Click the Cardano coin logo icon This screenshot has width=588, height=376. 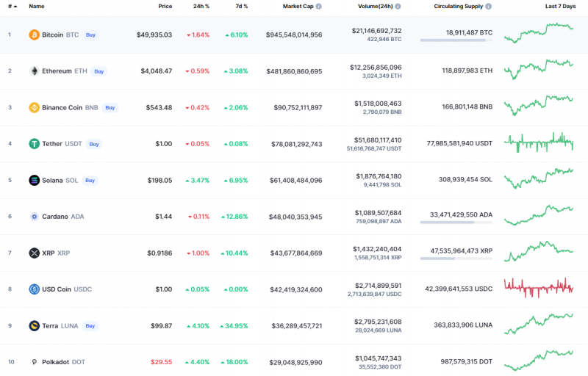click(34, 217)
